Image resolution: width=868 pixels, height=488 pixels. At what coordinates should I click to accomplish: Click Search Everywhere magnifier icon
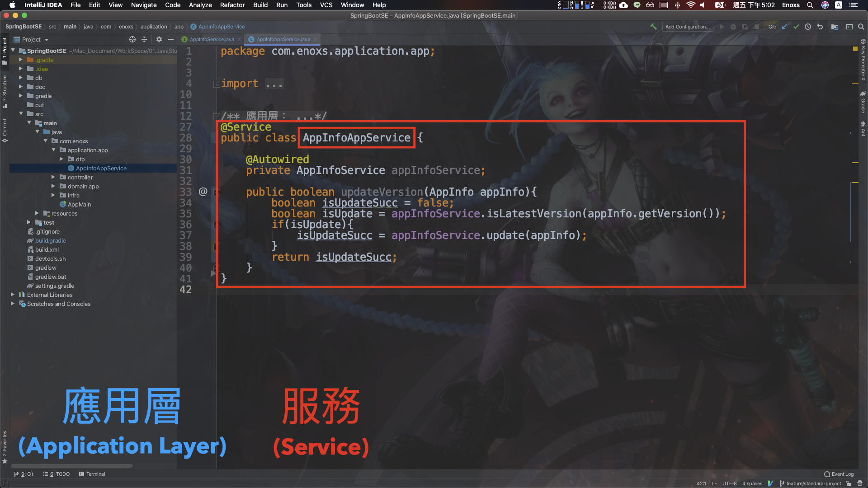(861, 27)
